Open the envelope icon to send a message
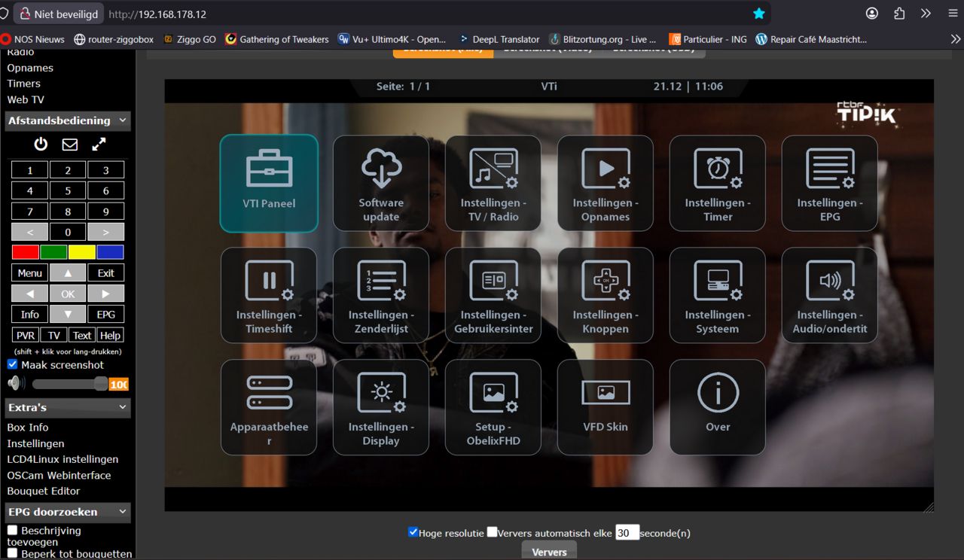Screen dimensions: 964x560 (x=69, y=144)
